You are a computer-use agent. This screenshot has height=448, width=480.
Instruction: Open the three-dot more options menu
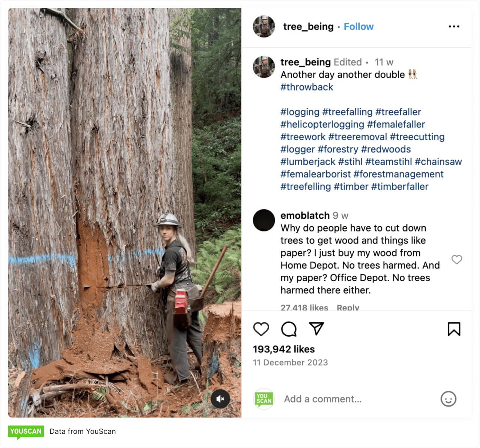(x=454, y=27)
